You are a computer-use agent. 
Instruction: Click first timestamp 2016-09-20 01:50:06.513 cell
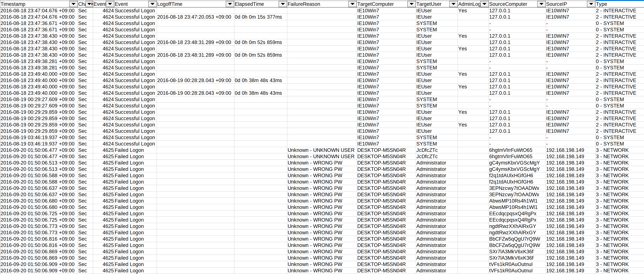(x=39, y=163)
